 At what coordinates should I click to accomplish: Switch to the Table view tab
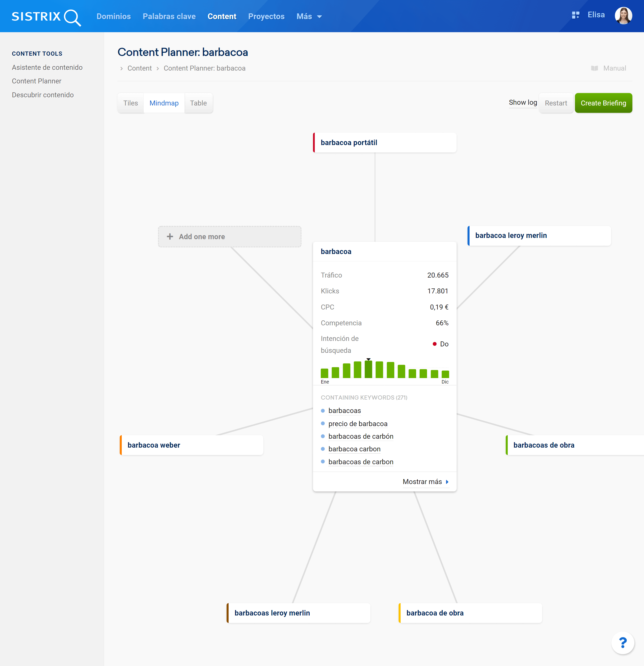pyautogui.click(x=198, y=103)
